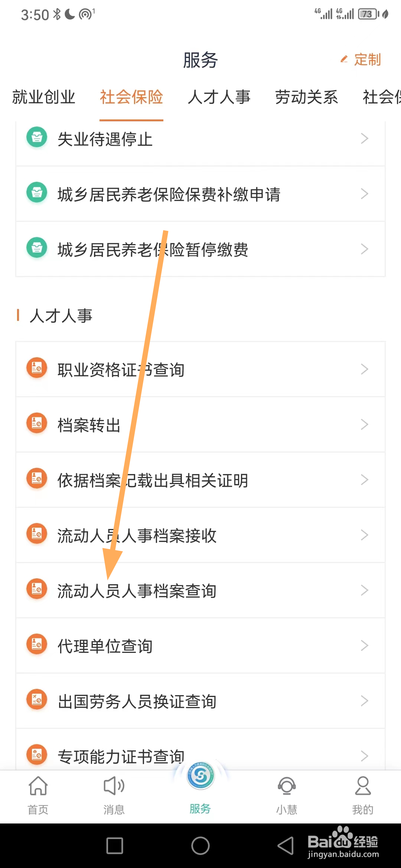Open the chevron for 代理单位查询
Image resolution: width=401 pixels, height=868 pixels.
(364, 645)
